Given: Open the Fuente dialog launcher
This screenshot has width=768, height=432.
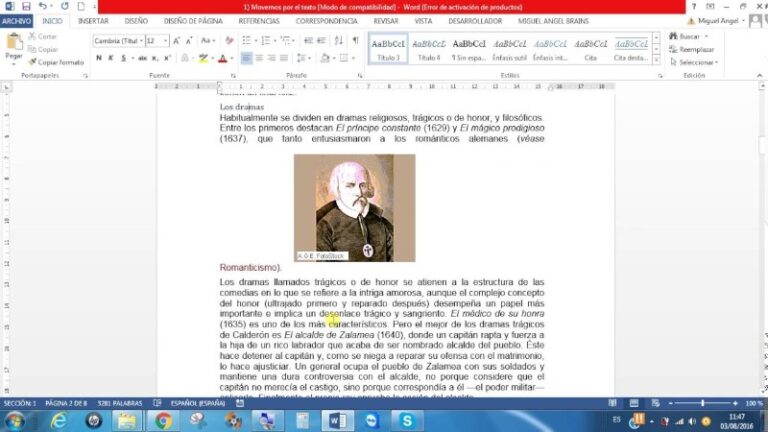Looking at the screenshot, I should [233, 76].
